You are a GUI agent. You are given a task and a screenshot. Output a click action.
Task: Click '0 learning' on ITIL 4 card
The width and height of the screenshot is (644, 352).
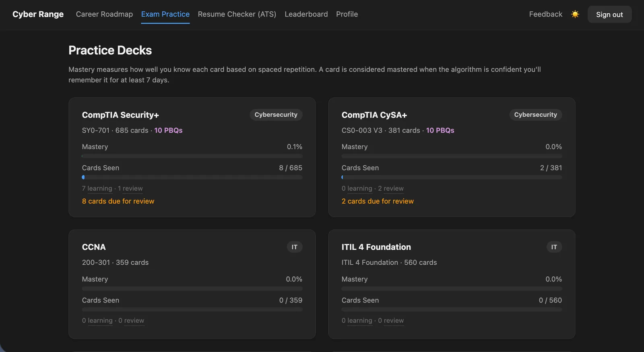[357, 321]
